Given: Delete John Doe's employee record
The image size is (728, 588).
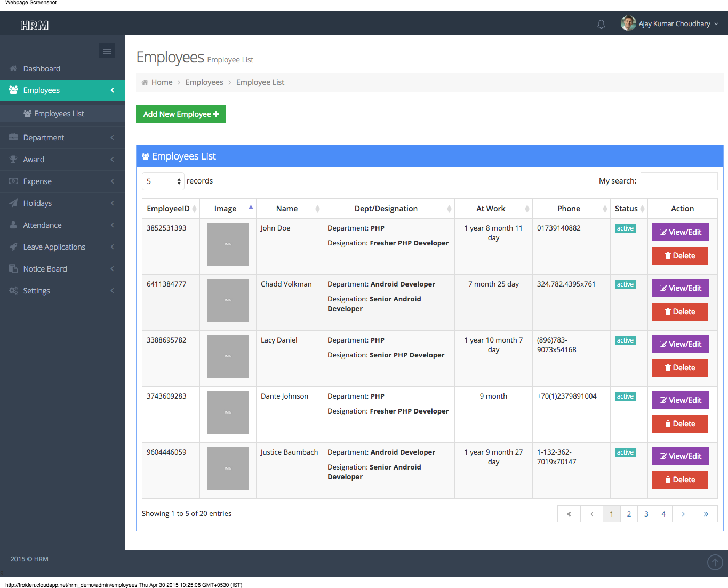Looking at the screenshot, I should point(680,256).
